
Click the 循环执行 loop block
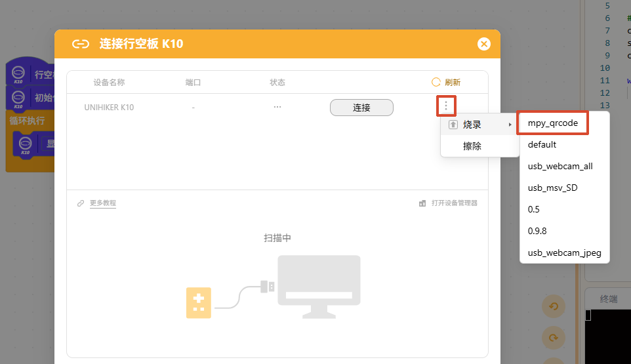point(27,121)
